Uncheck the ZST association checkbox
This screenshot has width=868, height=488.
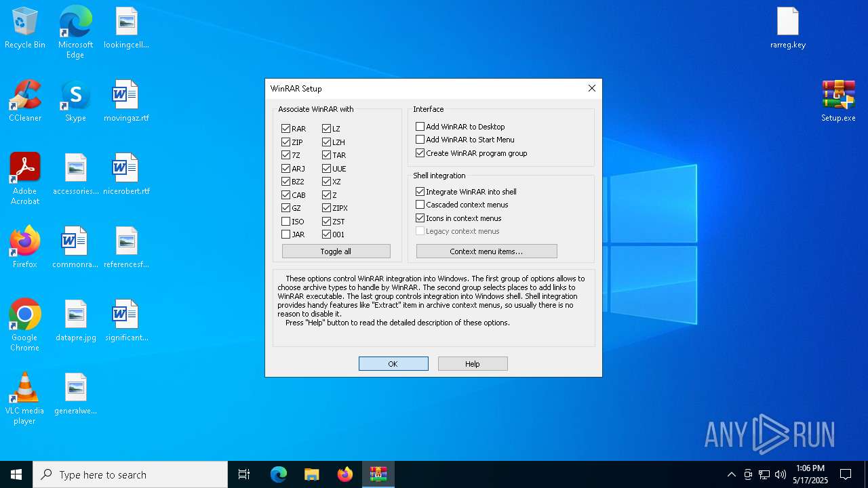(326, 222)
